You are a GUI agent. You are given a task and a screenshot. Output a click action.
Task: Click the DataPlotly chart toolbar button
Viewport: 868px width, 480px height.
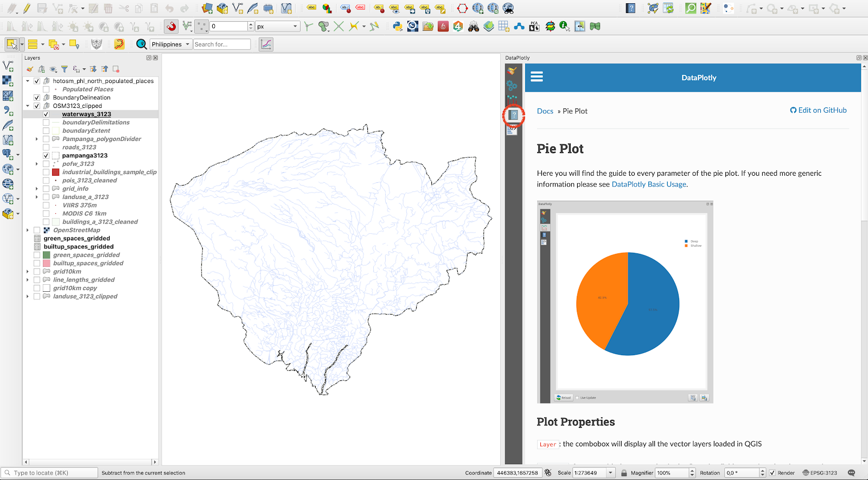266,44
